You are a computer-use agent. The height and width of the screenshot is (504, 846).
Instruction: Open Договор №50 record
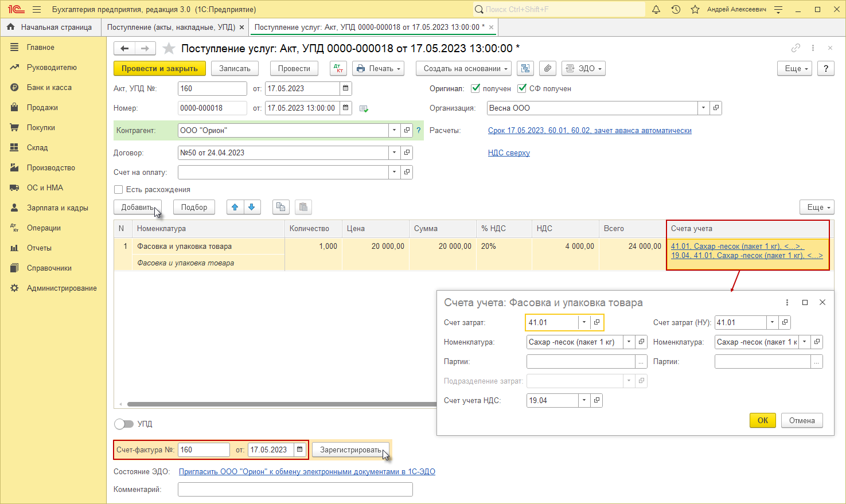[x=407, y=153]
